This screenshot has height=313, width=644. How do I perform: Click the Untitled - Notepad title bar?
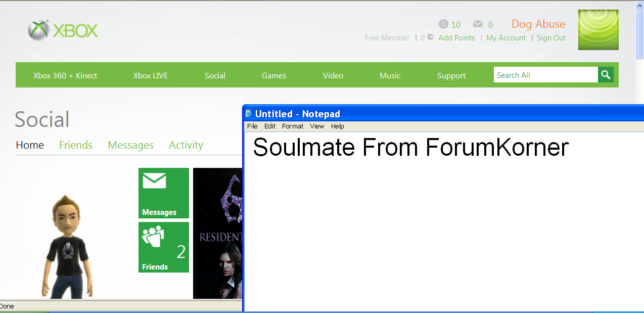coord(443,114)
